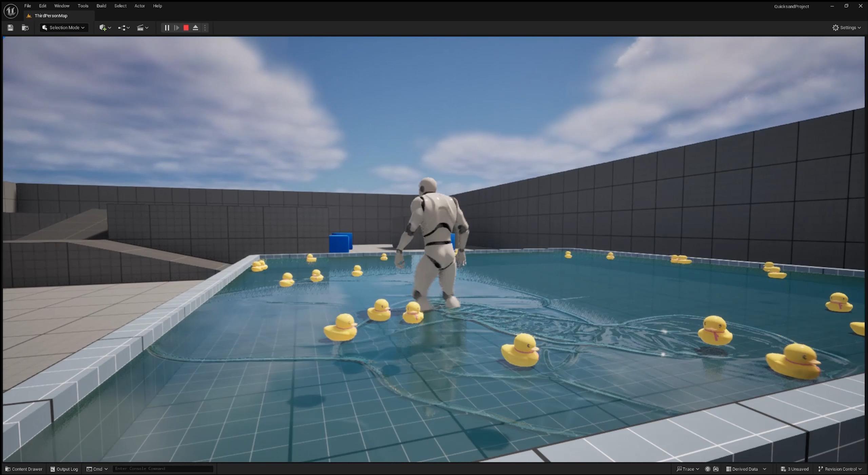Eject from the player controller

[x=195, y=28]
